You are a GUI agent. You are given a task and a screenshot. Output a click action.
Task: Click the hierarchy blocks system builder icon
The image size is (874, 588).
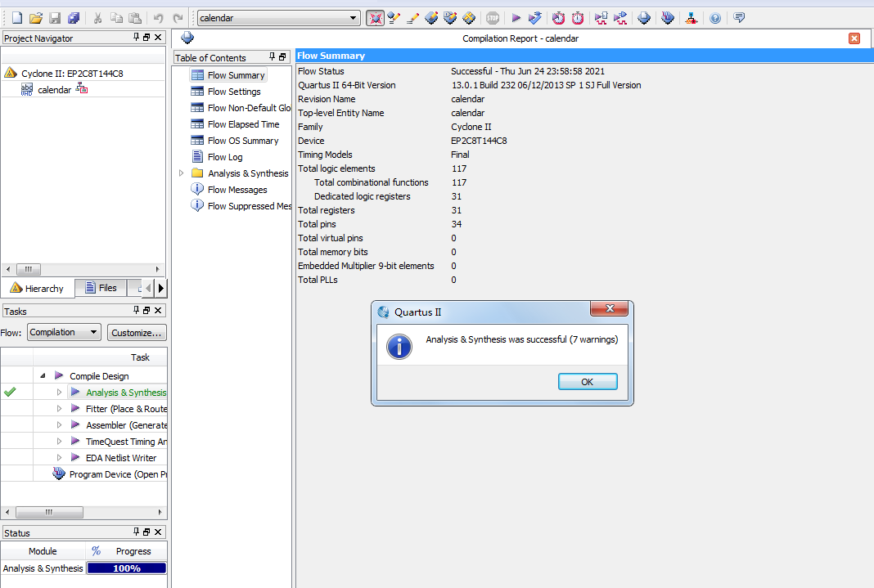pyautogui.click(x=692, y=18)
